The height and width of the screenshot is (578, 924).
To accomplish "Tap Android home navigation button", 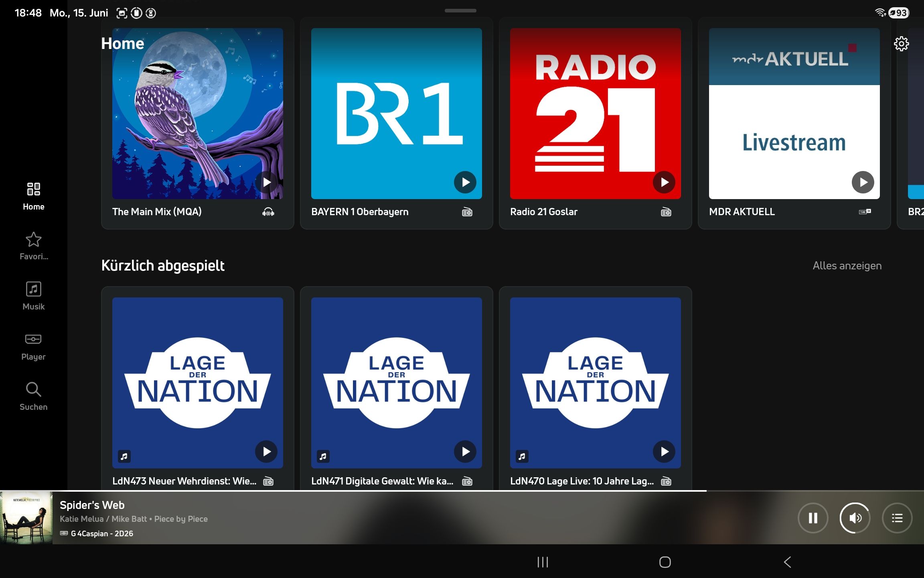I will tap(665, 562).
